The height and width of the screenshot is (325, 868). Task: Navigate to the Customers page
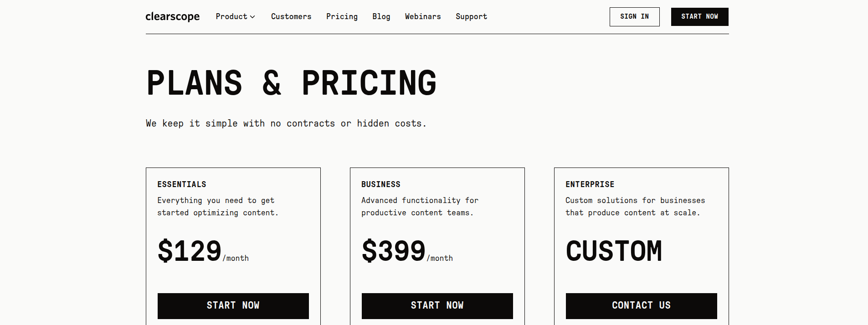tap(291, 16)
